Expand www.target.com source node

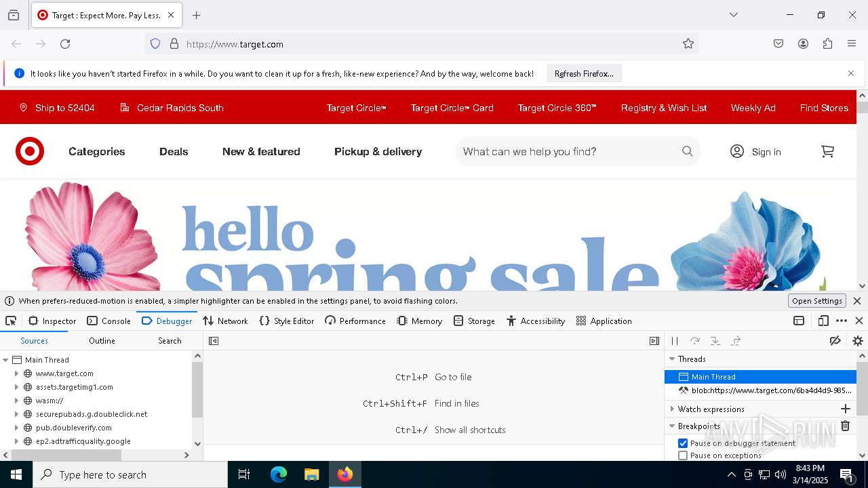coord(16,373)
